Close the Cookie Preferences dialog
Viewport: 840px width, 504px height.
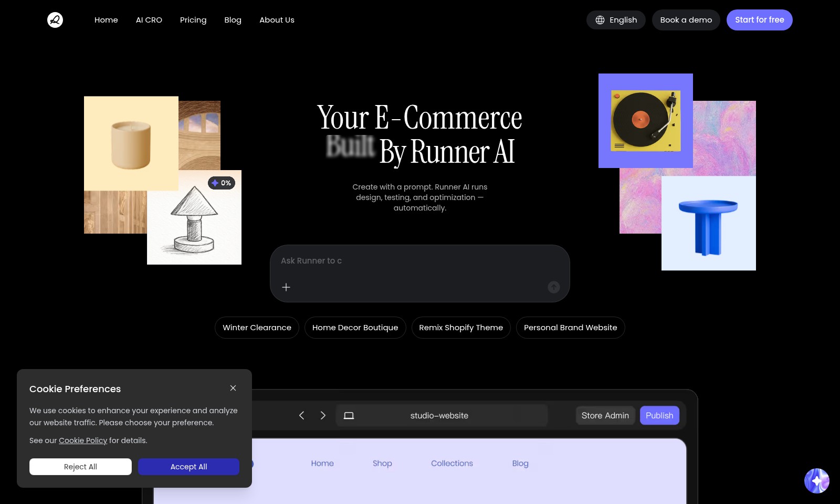point(233,388)
